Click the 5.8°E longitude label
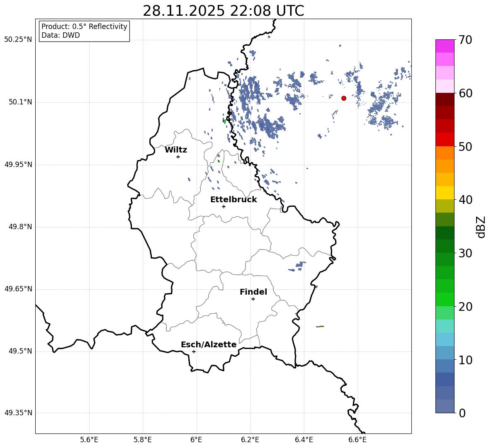The height and width of the screenshot is (448, 491). 143,440
